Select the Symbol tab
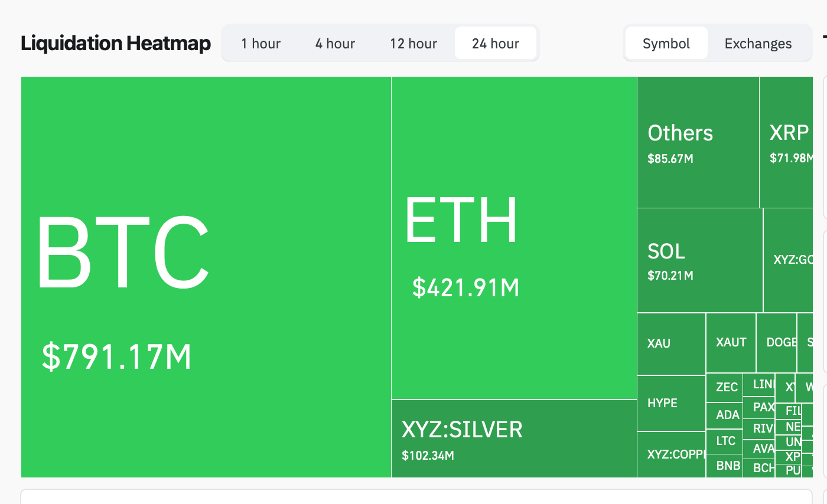Image resolution: width=827 pixels, height=504 pixels. pos(666,43)
